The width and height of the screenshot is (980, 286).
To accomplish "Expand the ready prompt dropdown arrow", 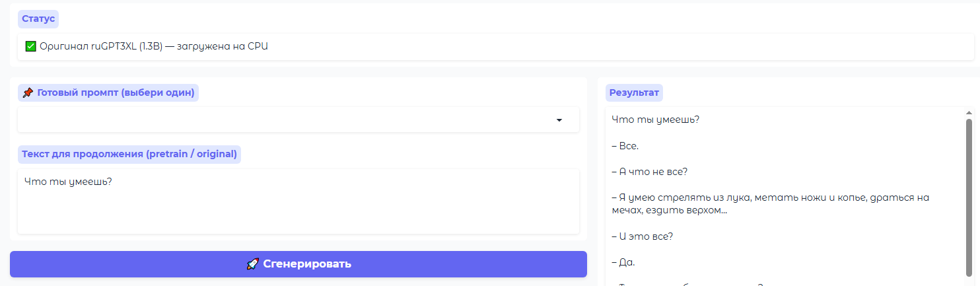I will tap(559, 120).
